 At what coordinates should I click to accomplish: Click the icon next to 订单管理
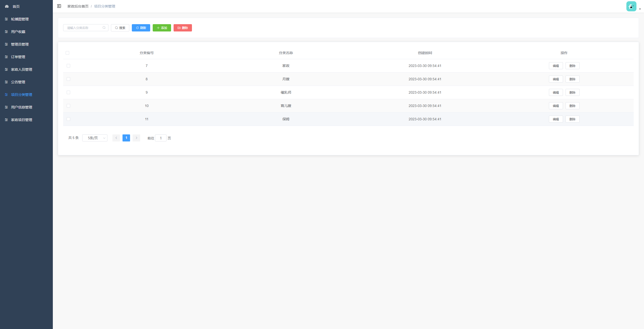[x=6, y=57]
